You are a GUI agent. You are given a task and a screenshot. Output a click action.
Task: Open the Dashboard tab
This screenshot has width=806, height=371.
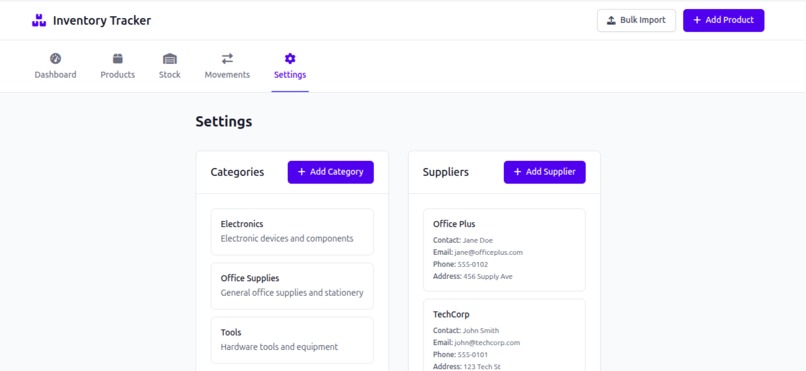[x=56, y=66]
